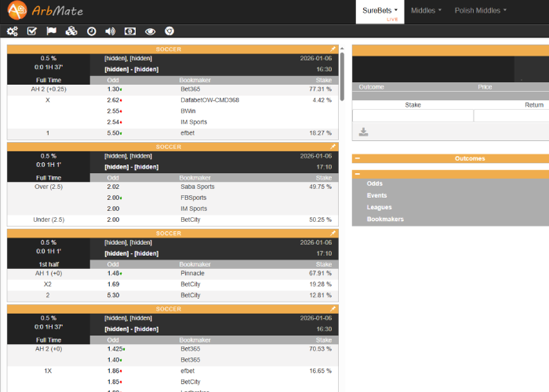
Task: Click the download icon in calculator panel
Action: tap(363, 132)
